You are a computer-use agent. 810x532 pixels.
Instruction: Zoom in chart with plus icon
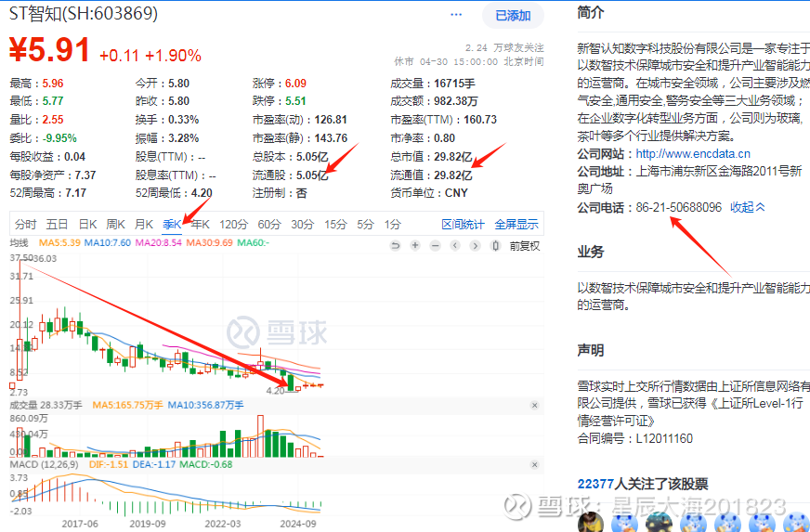point(415,246)
